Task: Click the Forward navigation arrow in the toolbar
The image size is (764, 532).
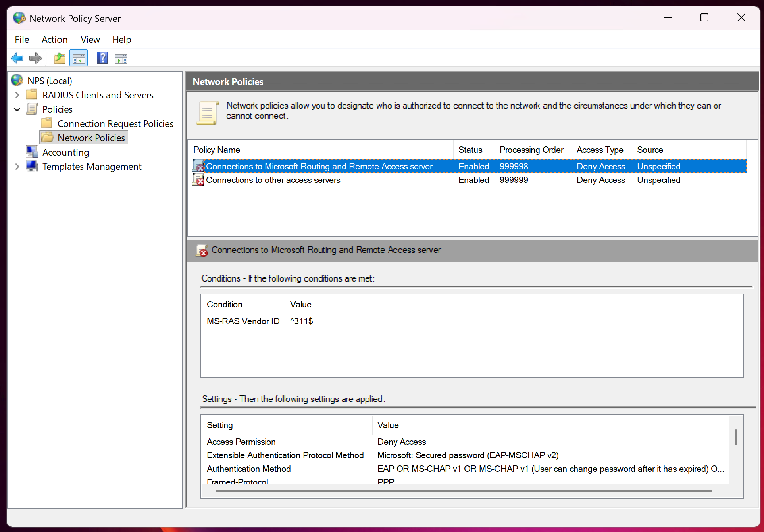Action: (x=35, y=58)
